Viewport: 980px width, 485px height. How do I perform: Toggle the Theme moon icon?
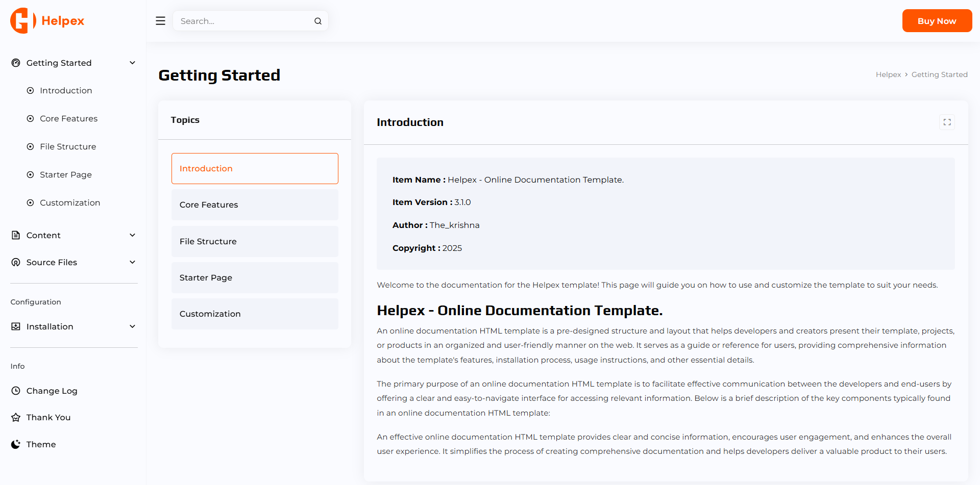click(x=16, y=444)
